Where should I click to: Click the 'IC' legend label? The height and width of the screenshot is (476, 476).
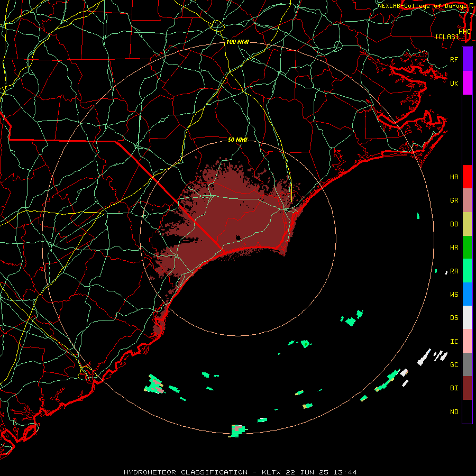tap(454, 342)
